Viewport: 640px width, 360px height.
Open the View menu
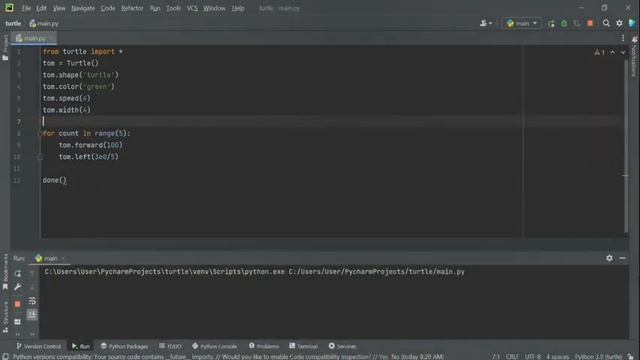click(x=59, y=8)
